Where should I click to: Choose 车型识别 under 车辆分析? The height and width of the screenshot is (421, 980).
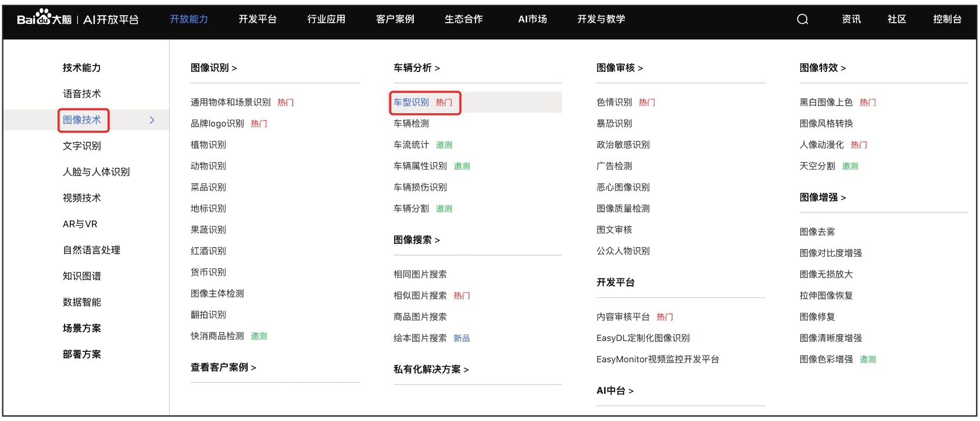click(412, 102)
